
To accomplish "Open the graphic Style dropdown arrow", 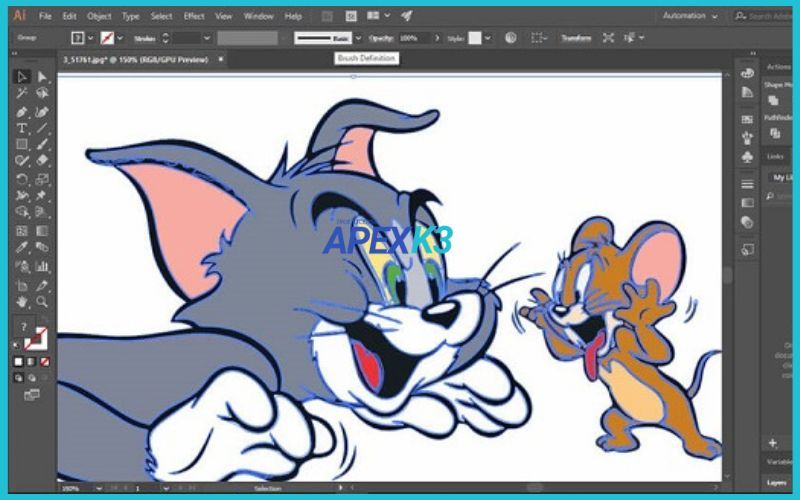I will pyautogui.click(x=488, y=38).
